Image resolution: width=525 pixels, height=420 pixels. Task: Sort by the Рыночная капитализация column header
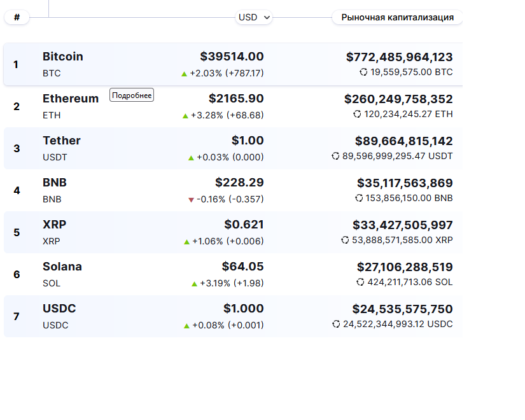397,18
